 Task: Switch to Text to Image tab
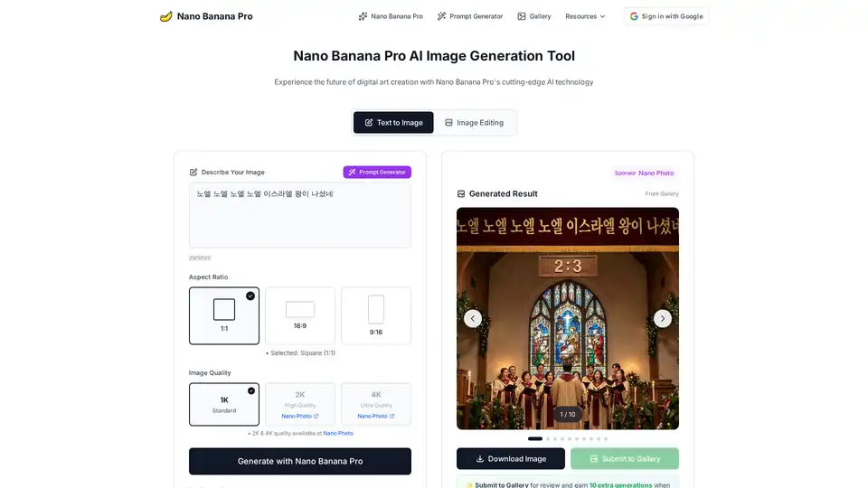point(393,122)
